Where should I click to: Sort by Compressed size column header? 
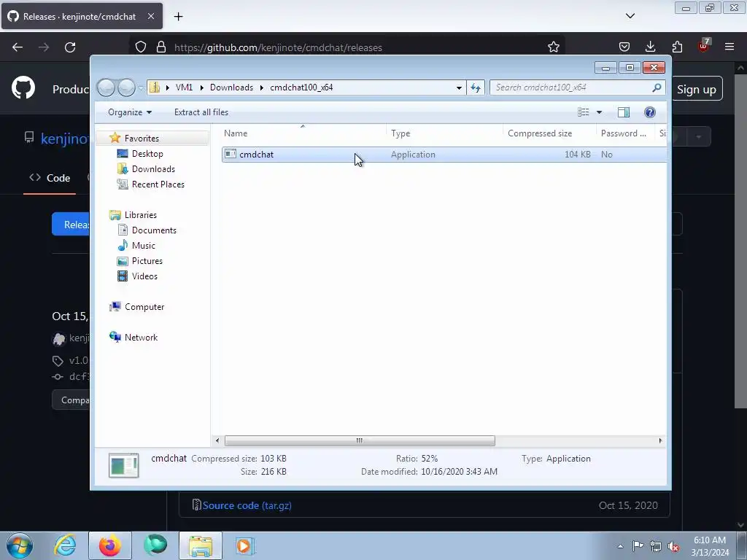550,133
